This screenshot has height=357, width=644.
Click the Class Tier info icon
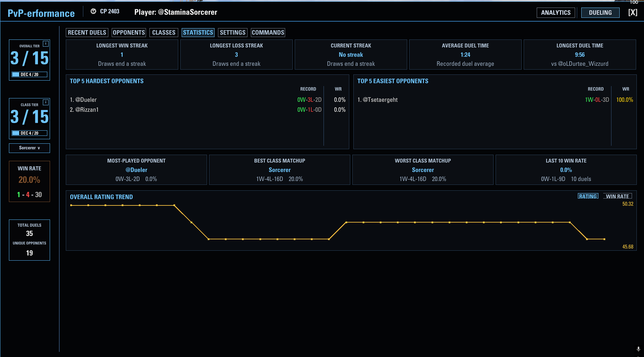pyautogui.click(x=46, y=102)
